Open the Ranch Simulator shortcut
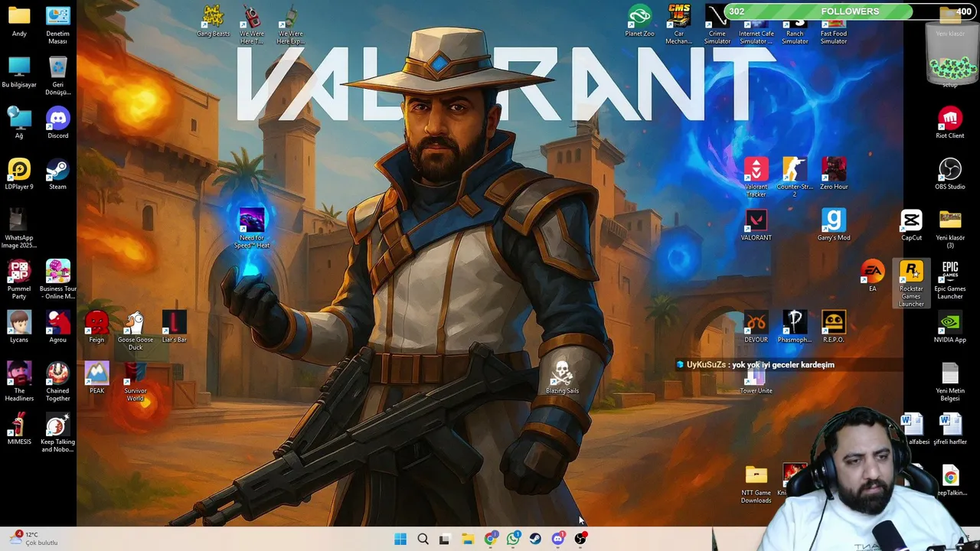This screenshot has width=980, height=551. coord(795,25)
